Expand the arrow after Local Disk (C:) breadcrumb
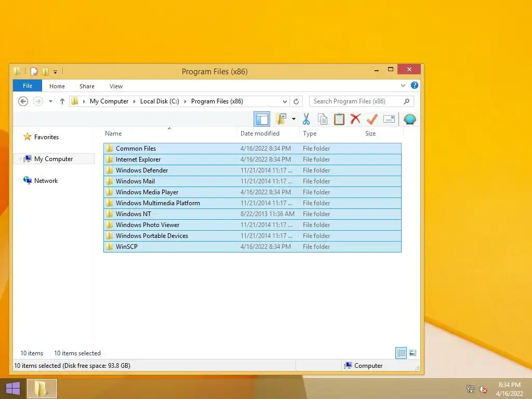 [185, 101]
